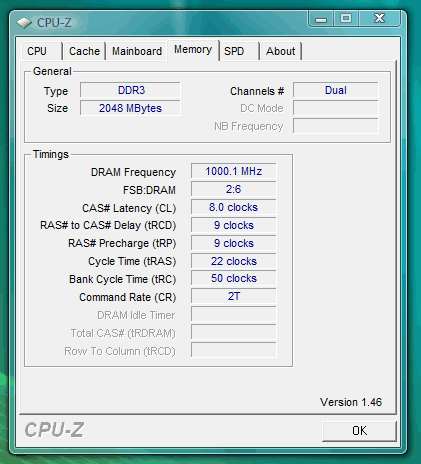
Task: Click the CAS# Latency (CL) label
Action: tap(129, 208)
